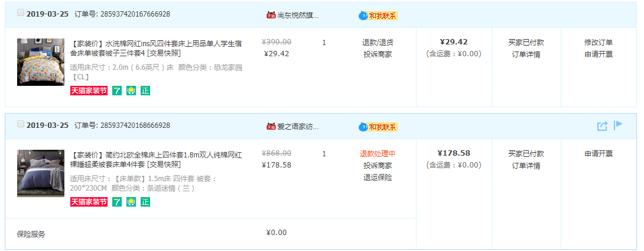This screenshot has width=644, height=251.
Task: Open the dinosaur bedding product thumbnail
Action: click(x=41, y=62)
